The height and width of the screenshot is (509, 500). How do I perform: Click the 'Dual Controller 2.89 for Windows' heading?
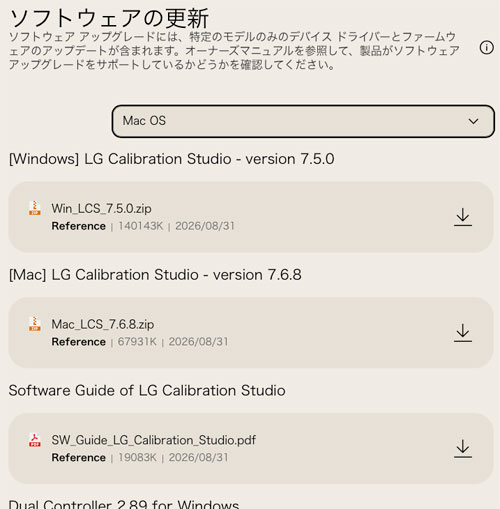tap(124, 504)
